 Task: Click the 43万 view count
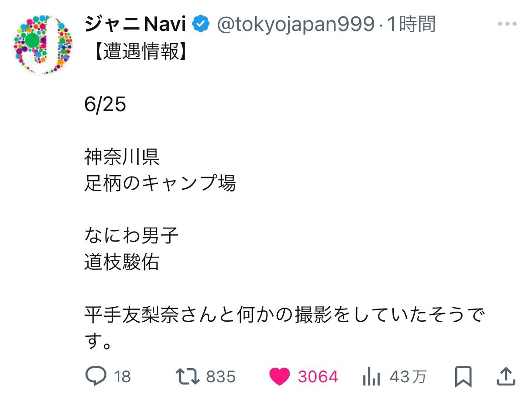(408, 377)
